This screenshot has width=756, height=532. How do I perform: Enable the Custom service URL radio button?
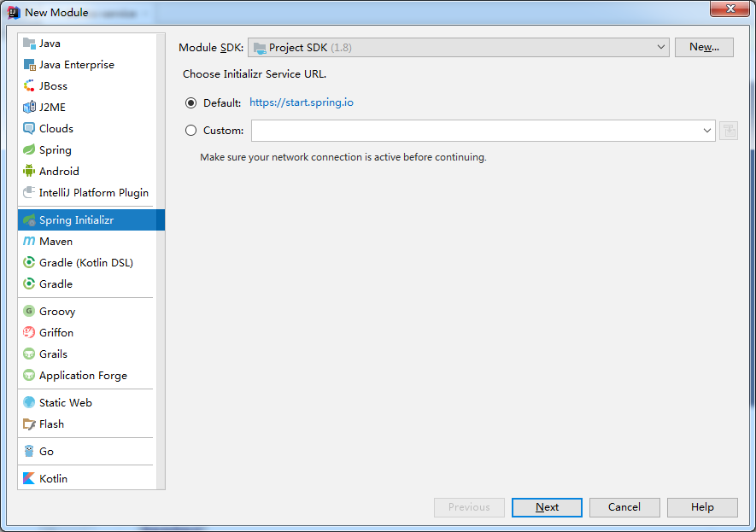pos(191,130)
